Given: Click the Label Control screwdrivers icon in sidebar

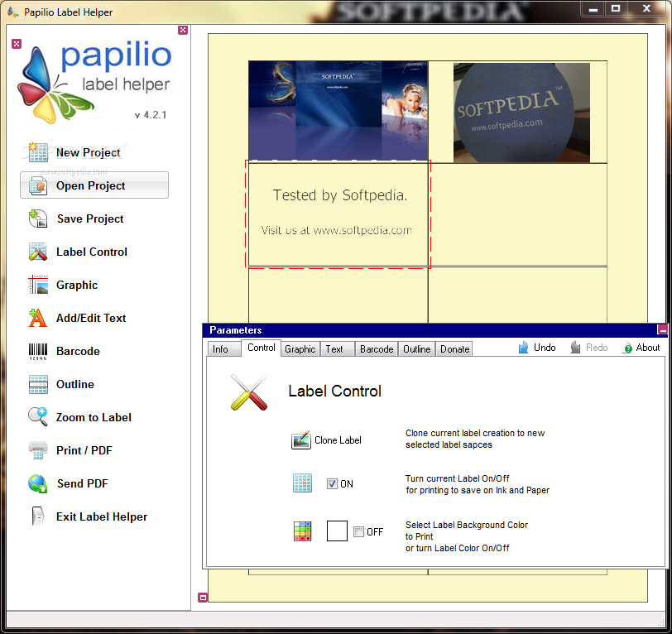Looking at the screenshot, I should [x=38, y=252].
